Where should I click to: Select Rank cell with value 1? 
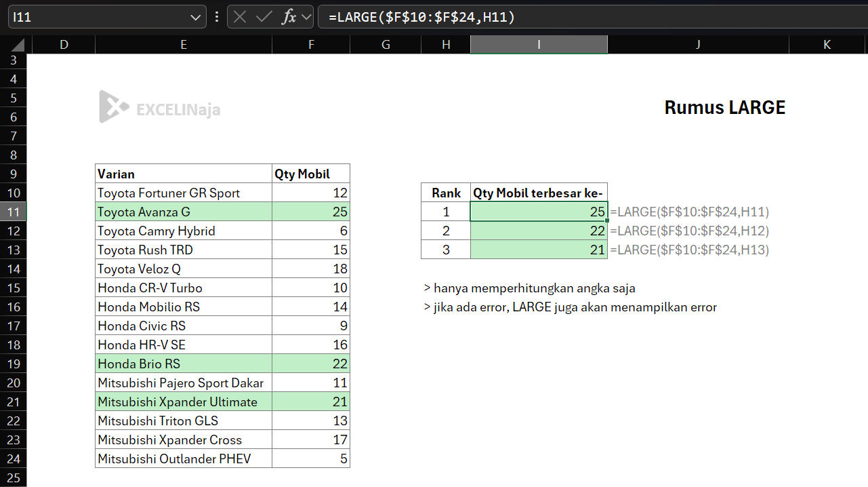pyautogui.click(x=446, y=212)
